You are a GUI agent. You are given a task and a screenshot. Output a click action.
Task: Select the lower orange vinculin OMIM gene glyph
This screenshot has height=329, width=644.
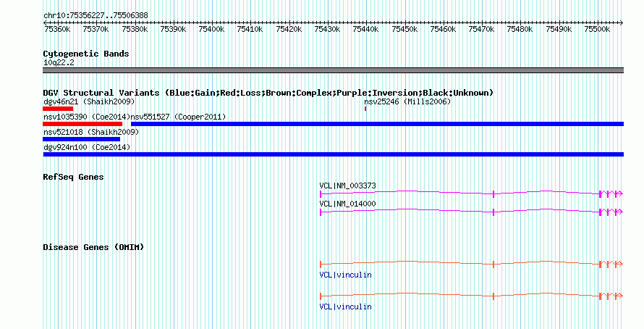[x=472, y=296]
